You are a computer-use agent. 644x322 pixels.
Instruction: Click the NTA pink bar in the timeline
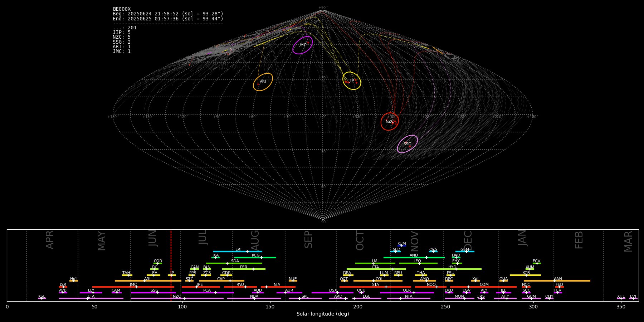point(409,298)
